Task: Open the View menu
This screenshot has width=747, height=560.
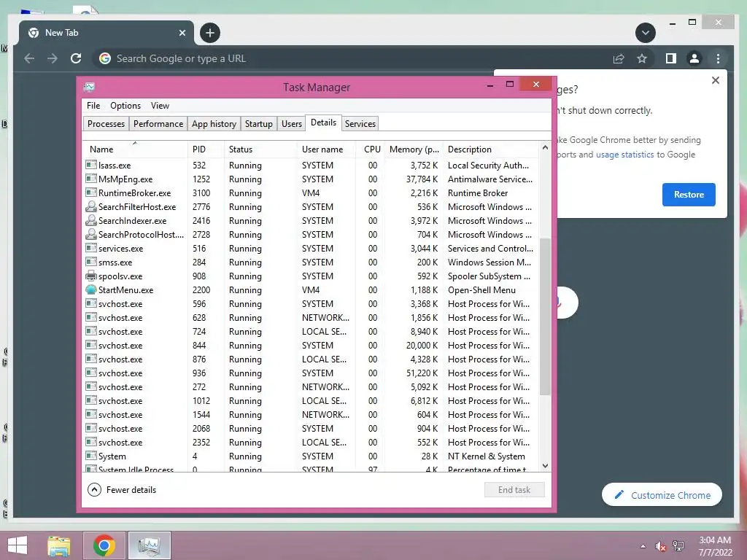Action: click(x=160, y=106)
